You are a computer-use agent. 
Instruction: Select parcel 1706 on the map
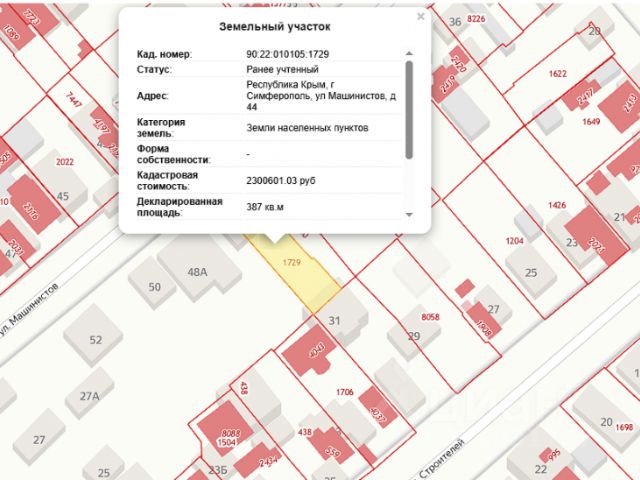pyautogui.click(x=344, y=392)
